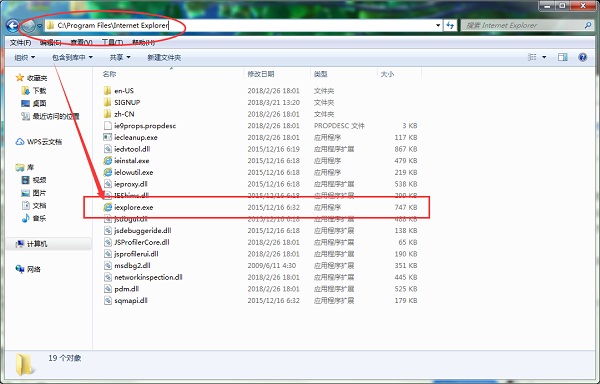Click the Back navigation arrow
Image resolution: width=600 pixels, height=384 pixels.
pyautogui.click(x=13, y=26)
